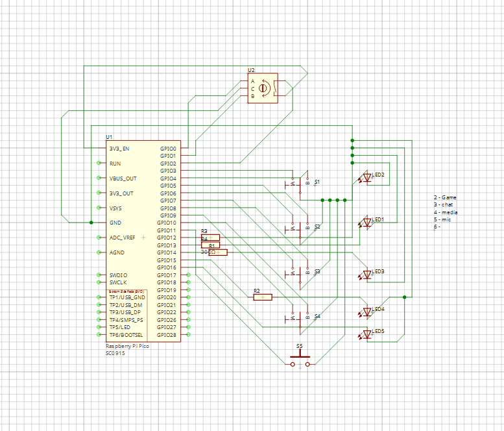Click the LED2 diode symbol
This screenshot has width=504, height=431.
pyautogui.click(x=367, y=178)
